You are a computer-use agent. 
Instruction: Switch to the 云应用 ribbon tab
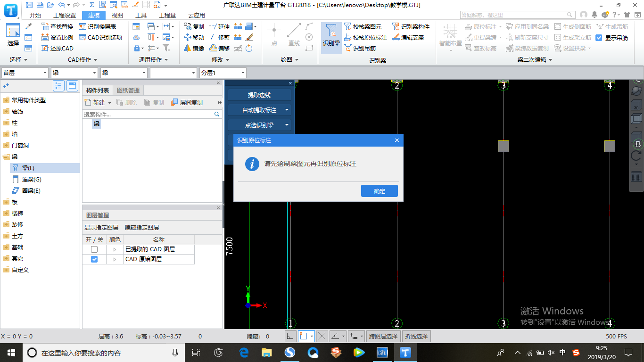pos(197,15)
